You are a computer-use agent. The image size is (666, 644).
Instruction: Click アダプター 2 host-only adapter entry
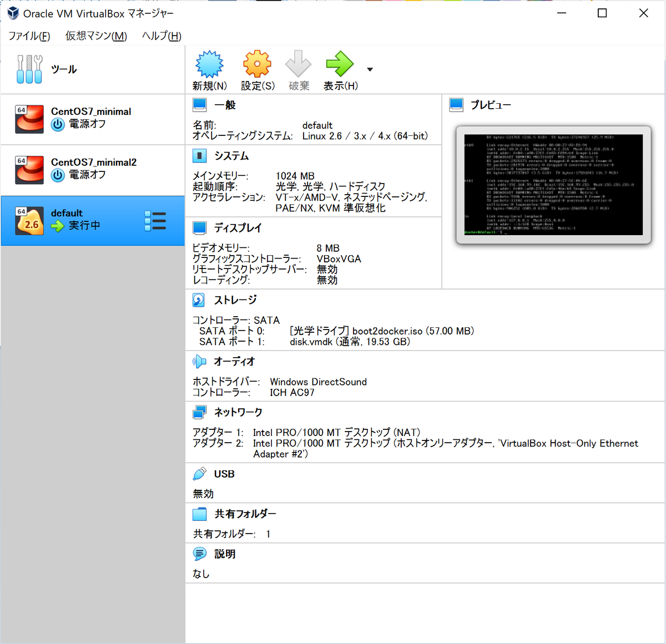pos(415,449)
